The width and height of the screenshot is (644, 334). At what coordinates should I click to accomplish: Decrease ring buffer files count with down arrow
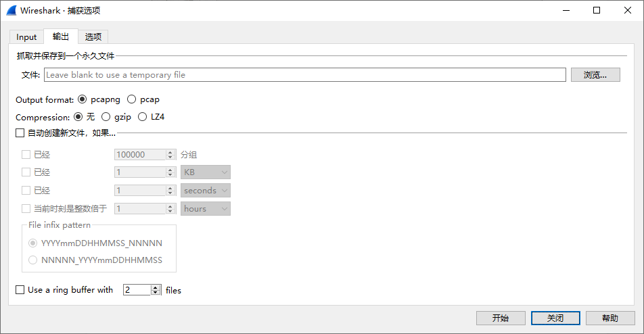[x=156, y=293]
